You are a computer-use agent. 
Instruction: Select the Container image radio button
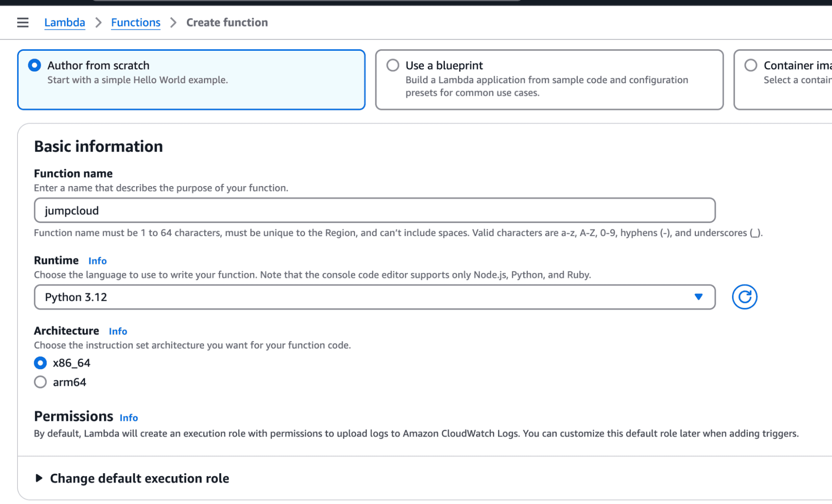pos(750,65)
